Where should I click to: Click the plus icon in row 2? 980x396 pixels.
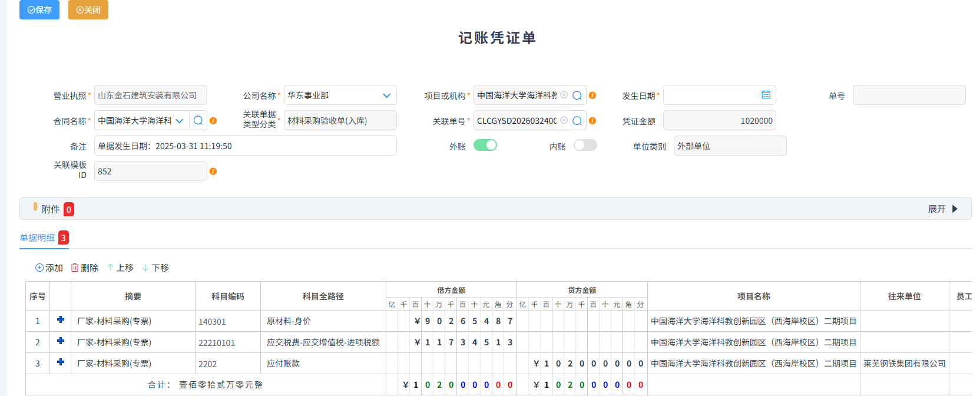61,341
